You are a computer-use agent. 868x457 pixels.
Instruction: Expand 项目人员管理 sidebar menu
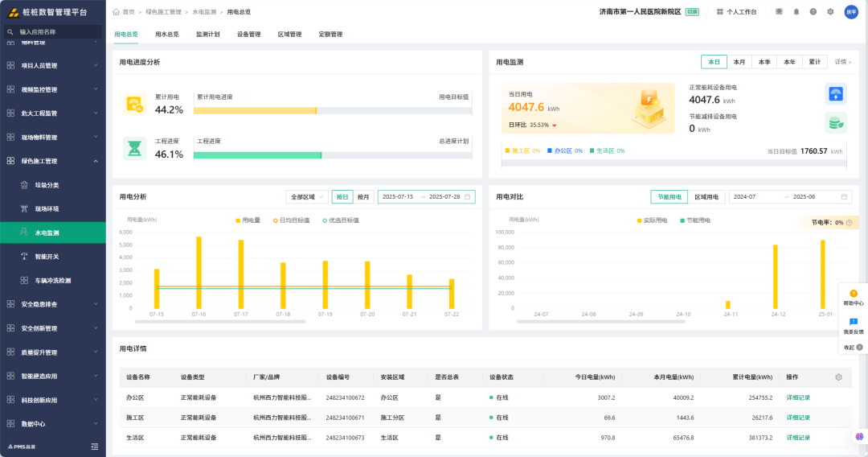coord(53,65)
